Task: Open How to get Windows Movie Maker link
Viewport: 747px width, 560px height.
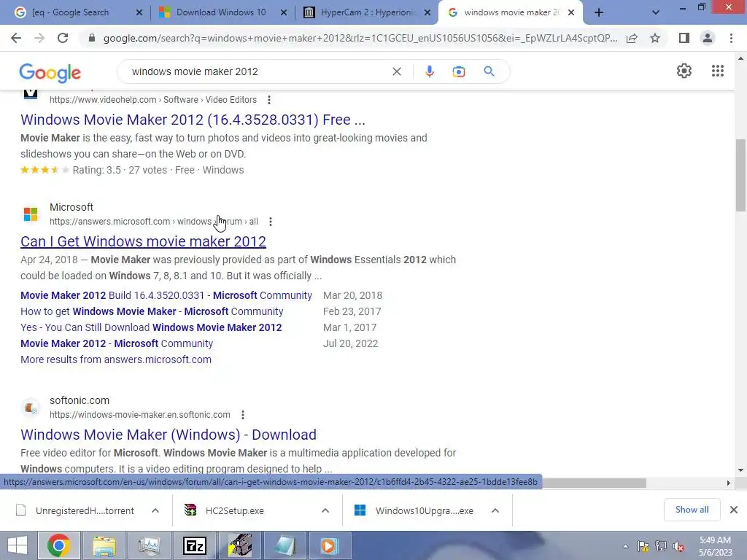Action: (152, 311)
